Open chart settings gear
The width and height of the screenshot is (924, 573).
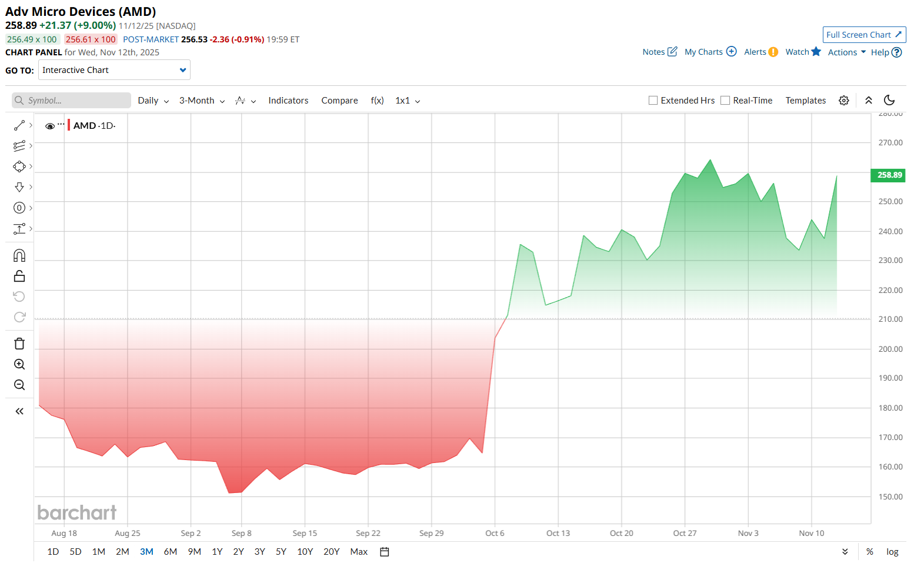843,101
